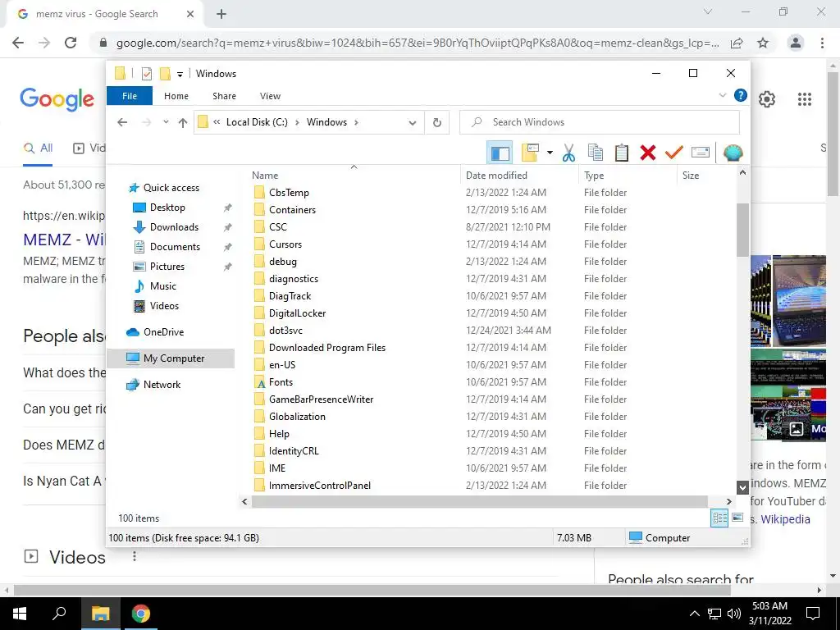Select the DiagTrack folder

(290, 295)
